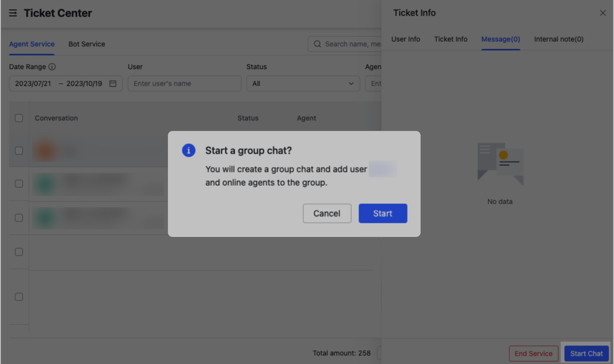
Task: Open the navigation hamburger menu
Action: click(13, 13)
